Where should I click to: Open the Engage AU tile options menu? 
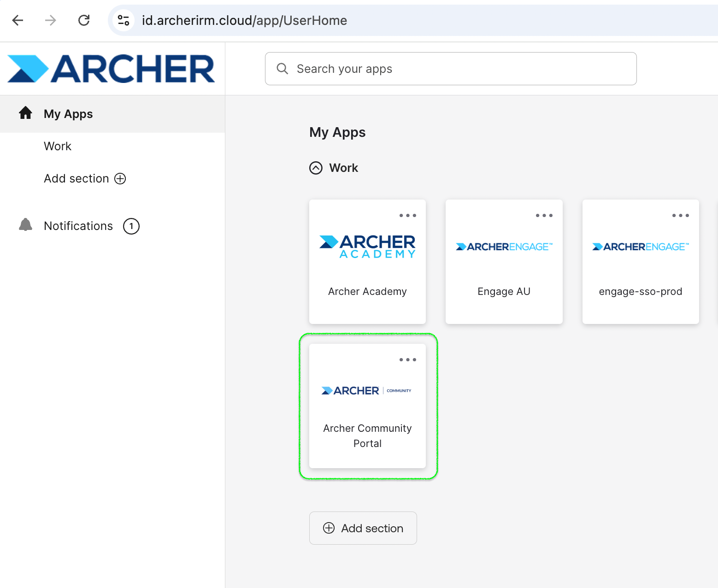pos(544,215)
